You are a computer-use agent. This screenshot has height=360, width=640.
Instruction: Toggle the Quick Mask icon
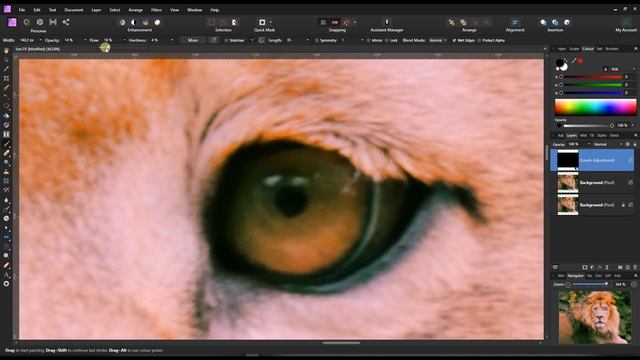click(x=262, y=22)
